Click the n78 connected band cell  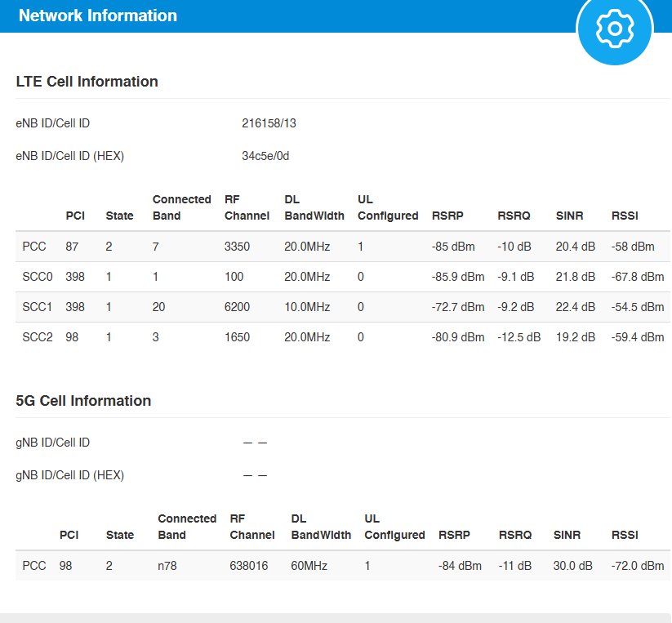pyautogui.click(x=167, y=566)
